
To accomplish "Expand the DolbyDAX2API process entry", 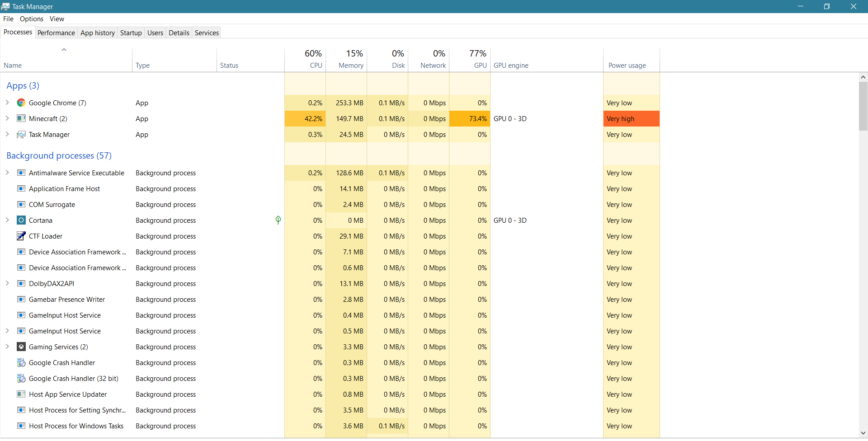I will [7, 284].
